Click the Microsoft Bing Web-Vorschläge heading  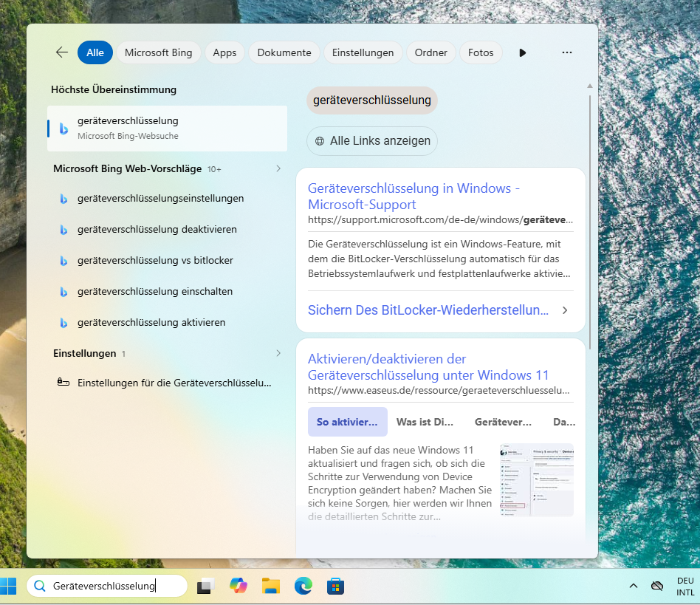[x=127, y=168]
